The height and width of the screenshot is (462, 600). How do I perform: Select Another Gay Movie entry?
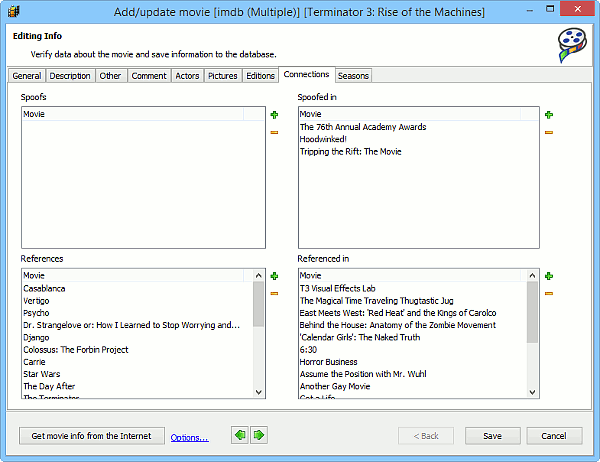point(335,386)
